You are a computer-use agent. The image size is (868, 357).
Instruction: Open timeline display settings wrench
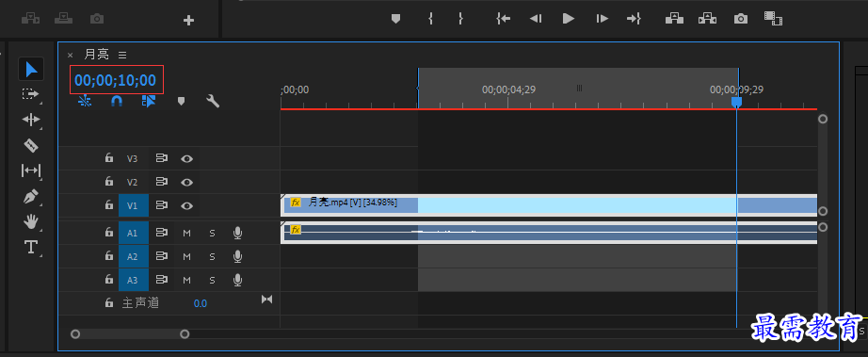(213, 102)
